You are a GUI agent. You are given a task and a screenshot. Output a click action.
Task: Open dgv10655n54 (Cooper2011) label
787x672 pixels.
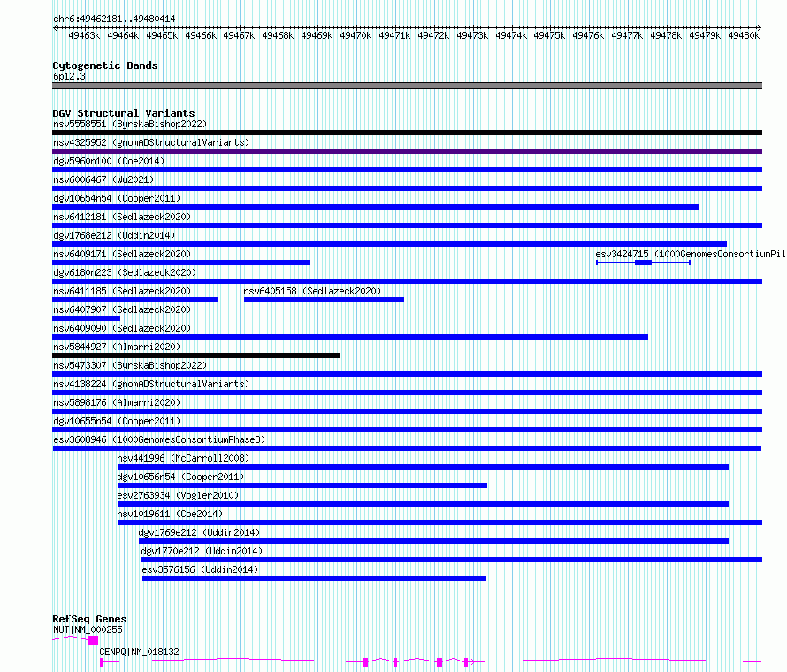coord(117,421)
